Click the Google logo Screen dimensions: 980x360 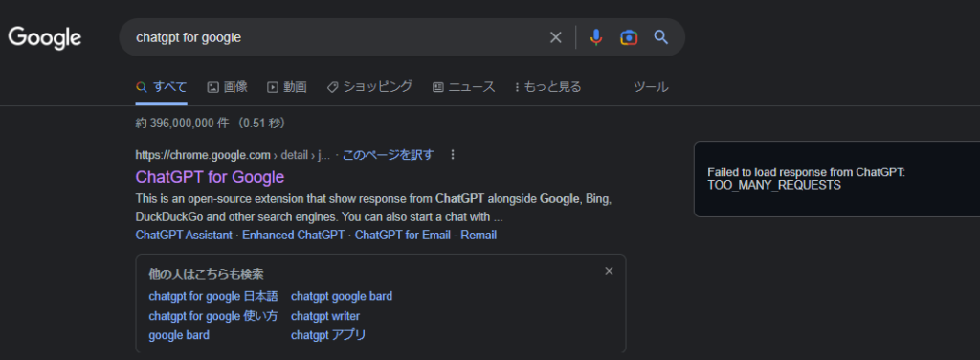pos(44,37)
